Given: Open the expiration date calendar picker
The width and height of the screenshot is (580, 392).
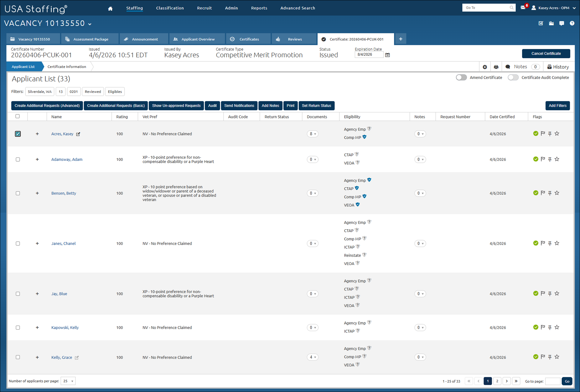Looking at the screenshot, I should (x=387, y=55).
